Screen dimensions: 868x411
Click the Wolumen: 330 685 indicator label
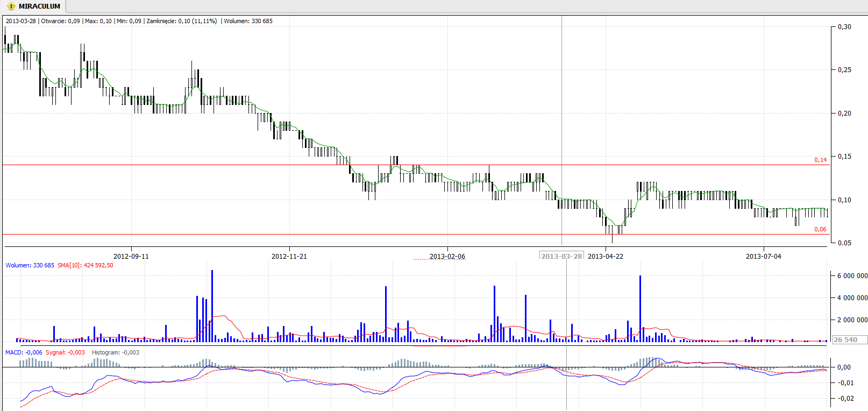click(x=30, y=265)
